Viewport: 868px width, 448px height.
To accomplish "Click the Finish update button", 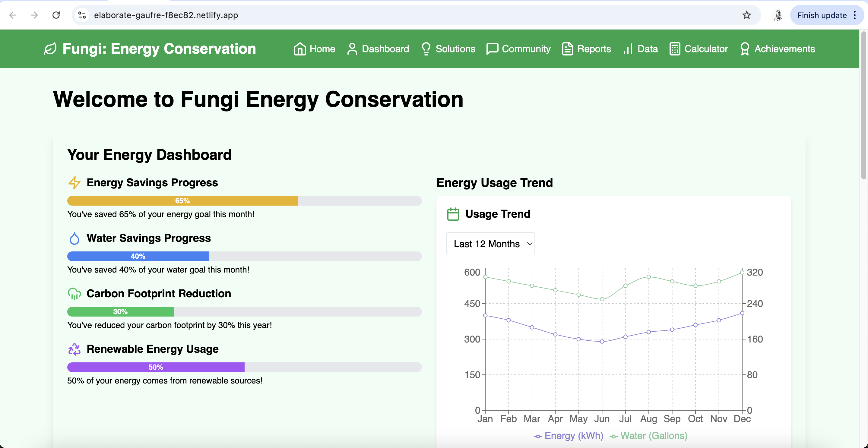I will [822, 15].
